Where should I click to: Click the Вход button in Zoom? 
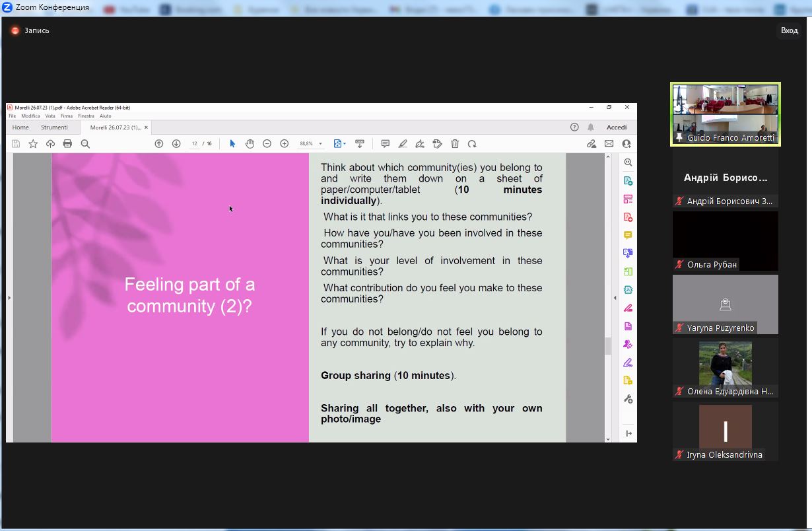(789, 30)
